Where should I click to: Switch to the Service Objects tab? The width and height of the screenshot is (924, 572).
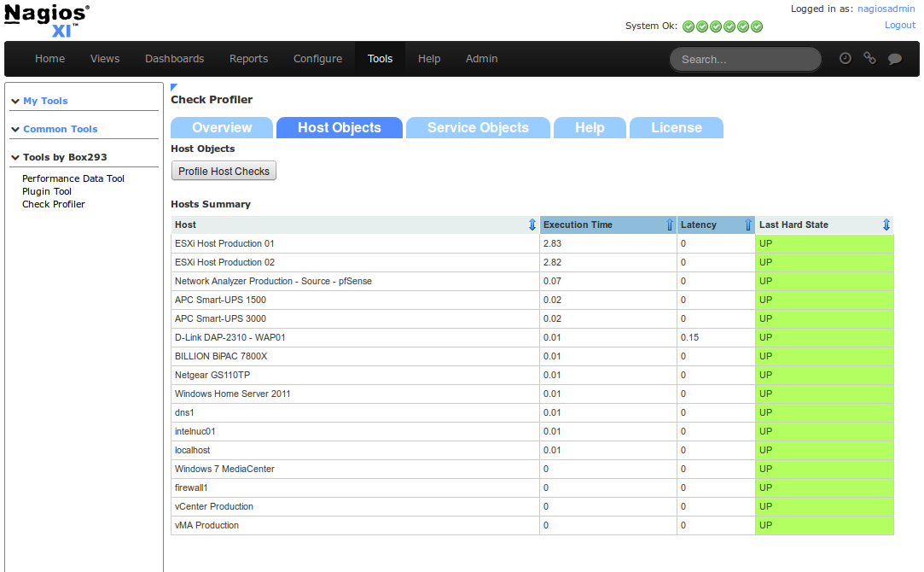tap(478, 128)
